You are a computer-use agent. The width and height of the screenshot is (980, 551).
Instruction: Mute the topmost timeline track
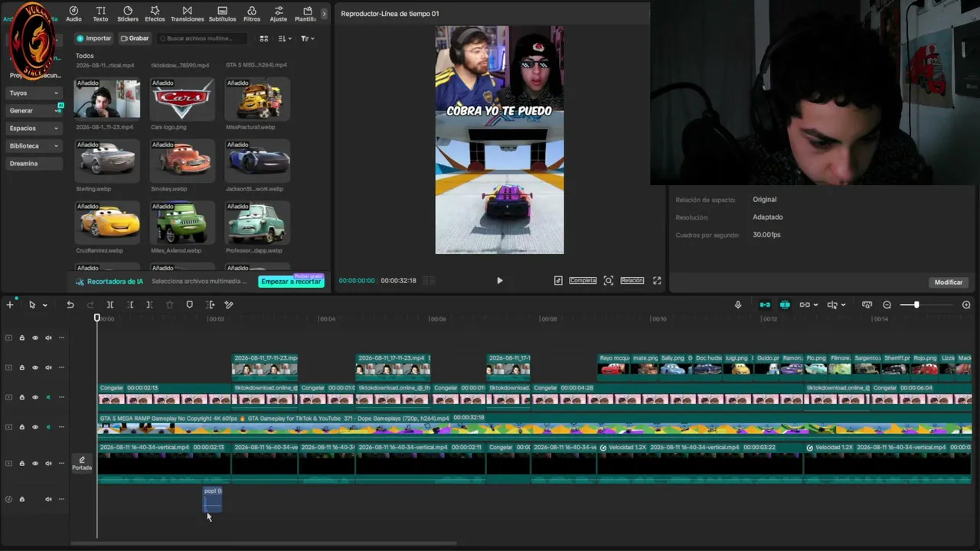48,337
